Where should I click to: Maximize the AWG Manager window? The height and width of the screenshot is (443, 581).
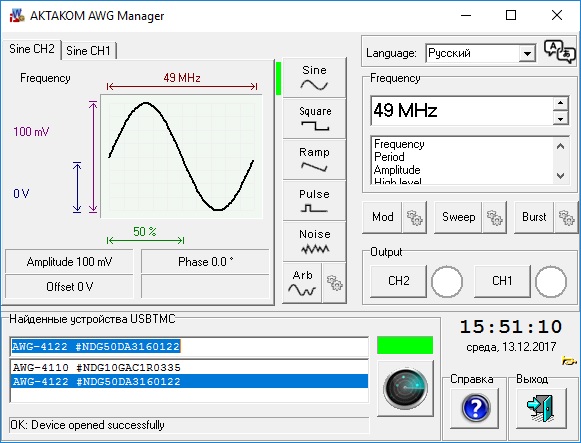click(511, 15)
